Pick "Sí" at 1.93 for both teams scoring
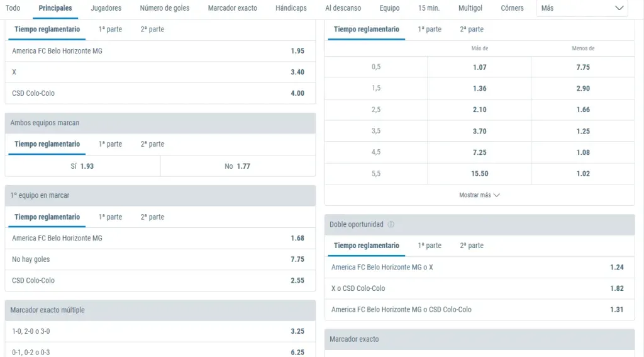The width and height of the screenshot is (644, 357). [82, 166]
